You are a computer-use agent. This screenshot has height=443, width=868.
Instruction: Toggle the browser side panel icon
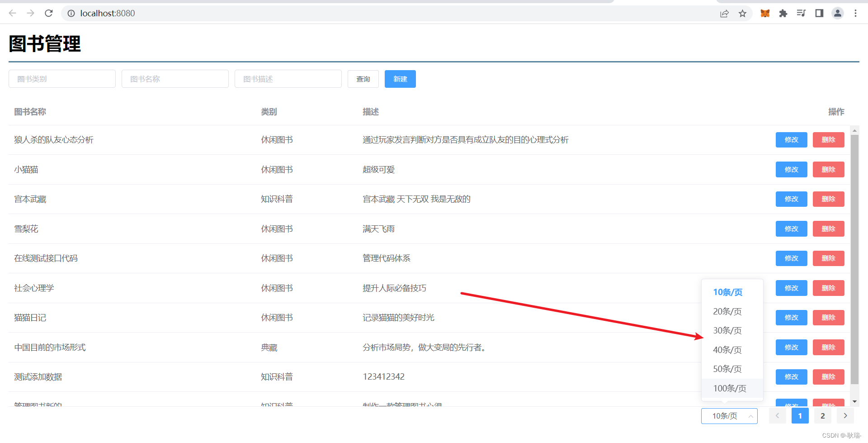point(819,13)
